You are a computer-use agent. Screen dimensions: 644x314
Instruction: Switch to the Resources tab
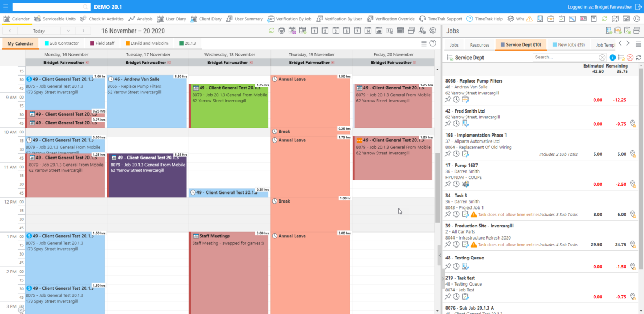(x=479, y=44)
